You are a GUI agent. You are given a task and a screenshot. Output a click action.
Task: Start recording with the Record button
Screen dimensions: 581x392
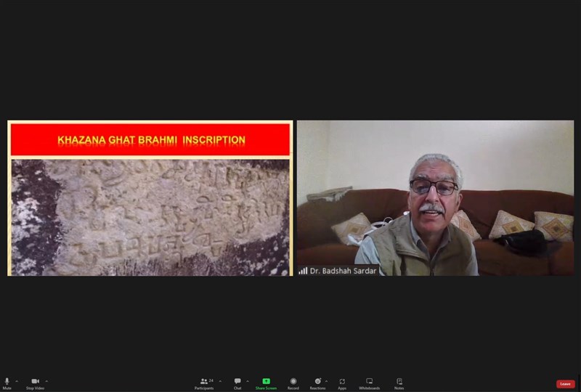pos(293,383)
